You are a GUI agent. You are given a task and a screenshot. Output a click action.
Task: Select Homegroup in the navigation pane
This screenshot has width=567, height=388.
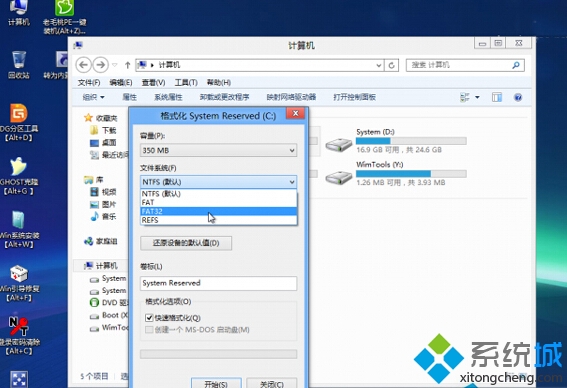(101, 241)
